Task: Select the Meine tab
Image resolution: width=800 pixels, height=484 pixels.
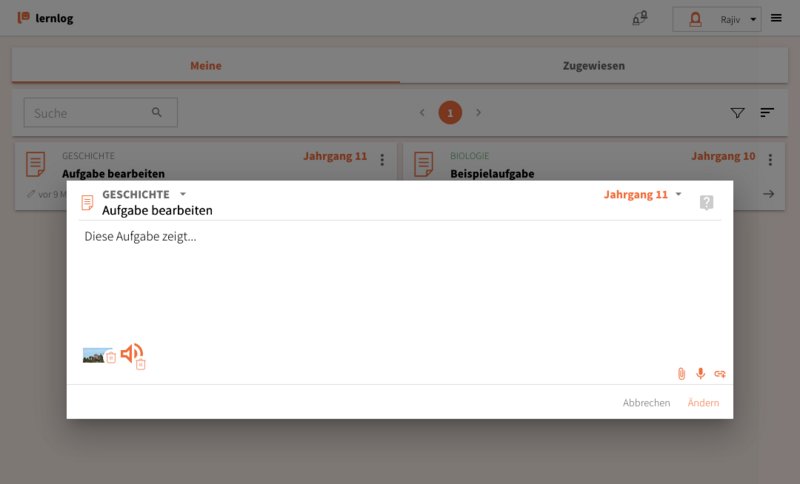Action: tap(206, 66)
